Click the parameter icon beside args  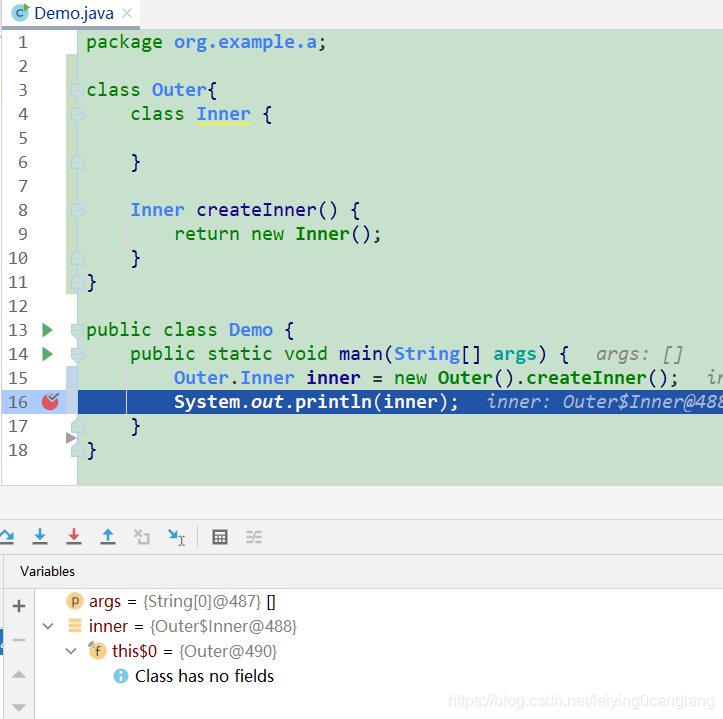coord(75,601)
